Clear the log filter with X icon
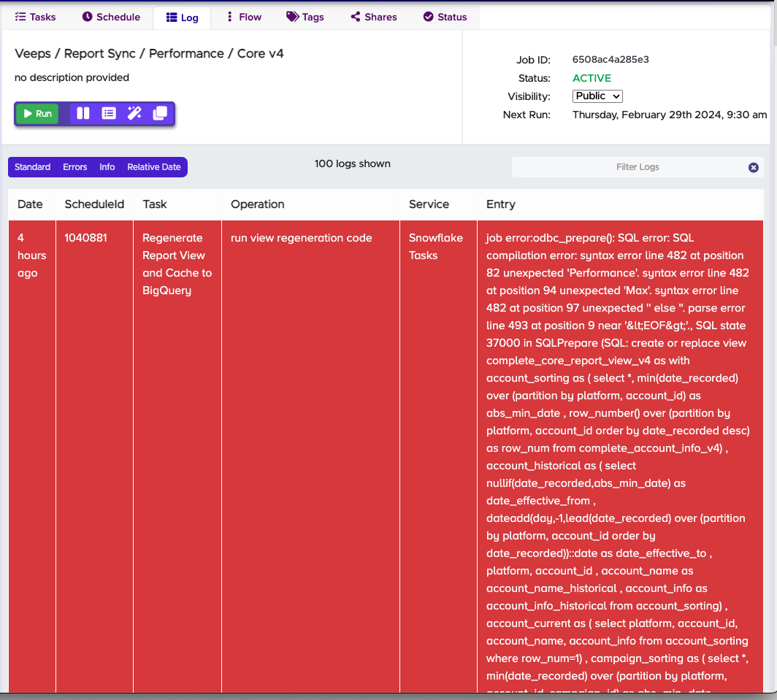The width and height of the screenshot is (777, 700). tap(753, 167)
